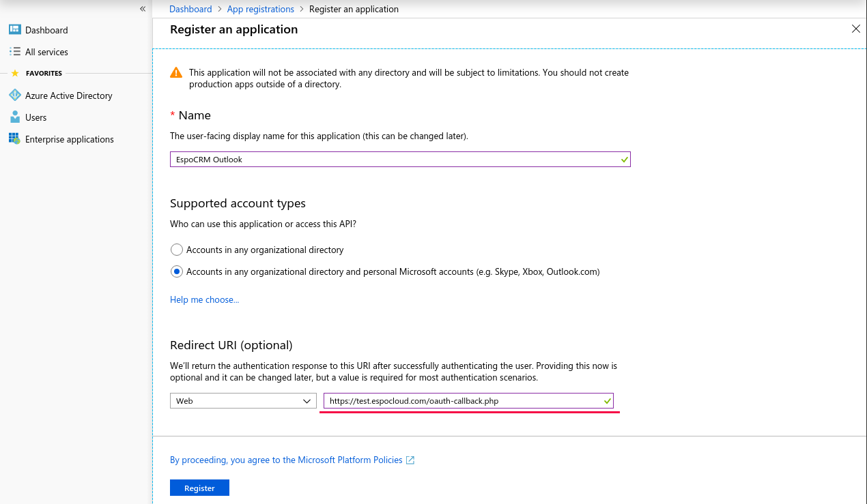Select Accounts in any organizational directory only
The width and height of the screenshot is (867, 504).
[177, 250]
